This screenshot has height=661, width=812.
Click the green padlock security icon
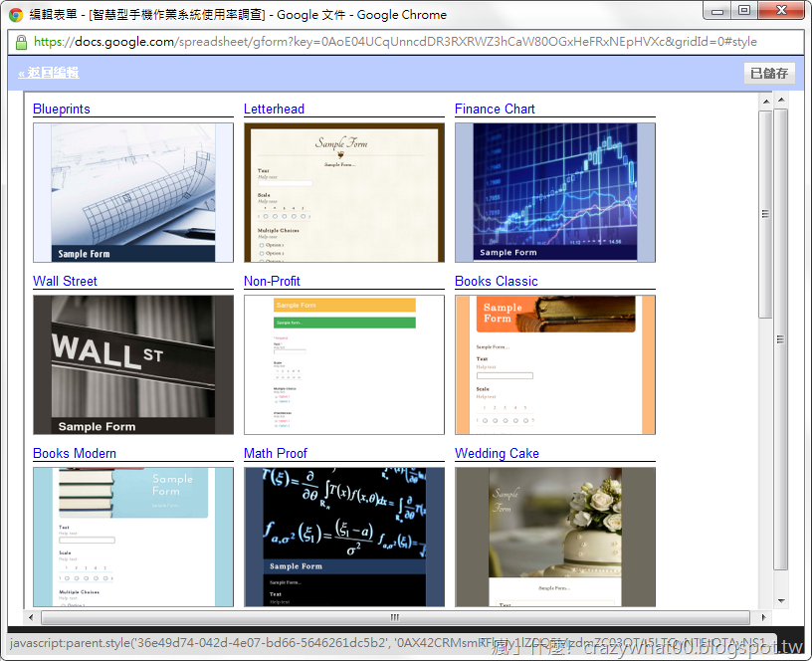[21, 42]
